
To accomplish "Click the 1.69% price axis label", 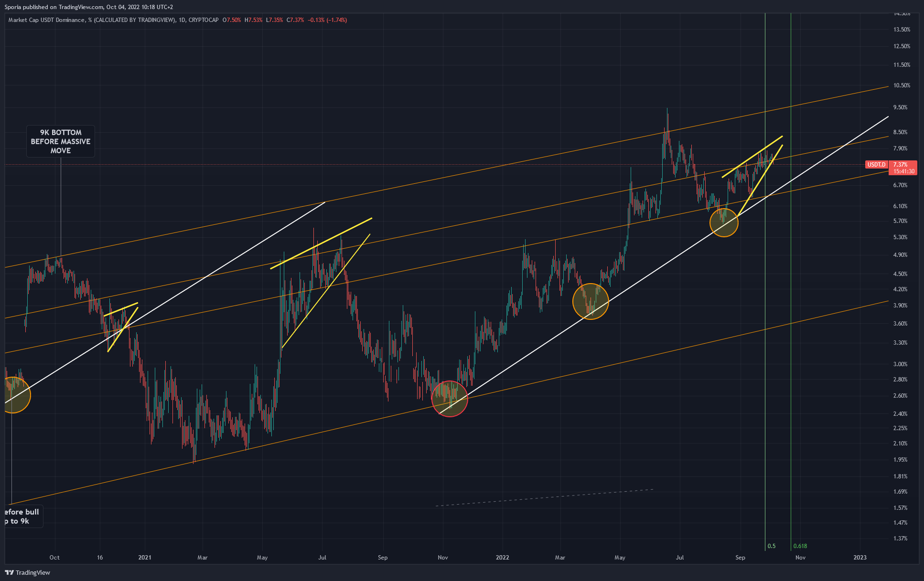I will click(901, 492).
